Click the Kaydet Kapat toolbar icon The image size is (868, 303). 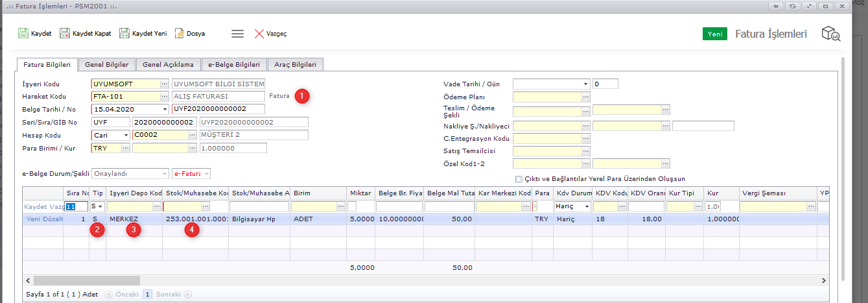point(65,33)
